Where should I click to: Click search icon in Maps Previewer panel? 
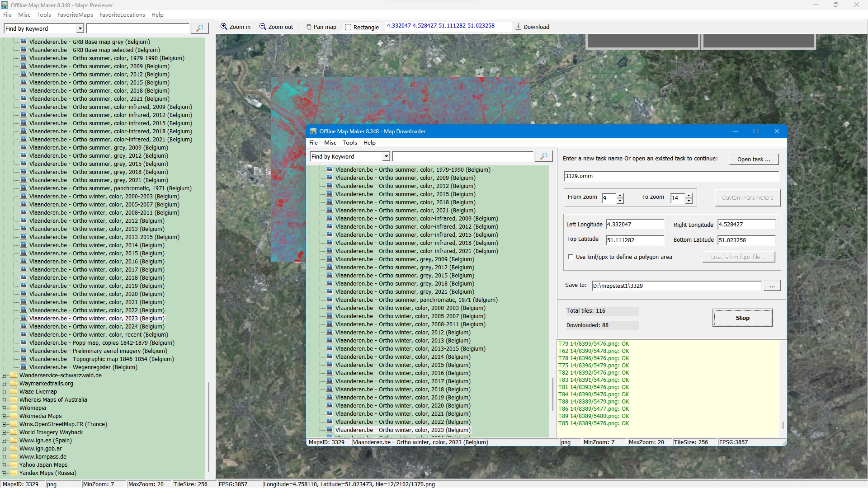(199, 28)
